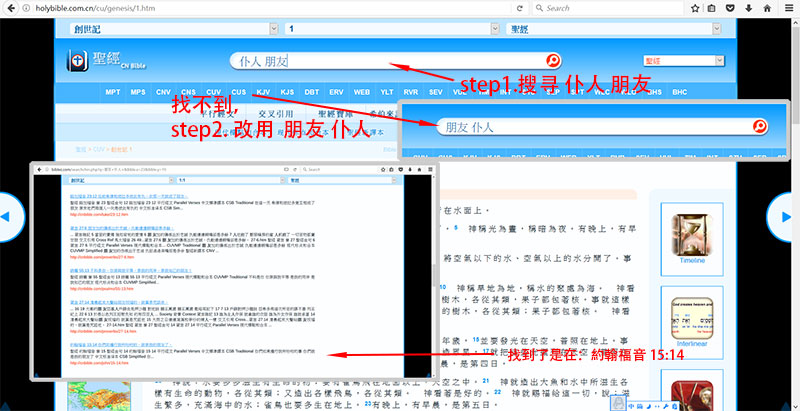Open the john/15-14.htm result link in inset
The height and width of the screenshot is (411, 800).
click(99, 363)
